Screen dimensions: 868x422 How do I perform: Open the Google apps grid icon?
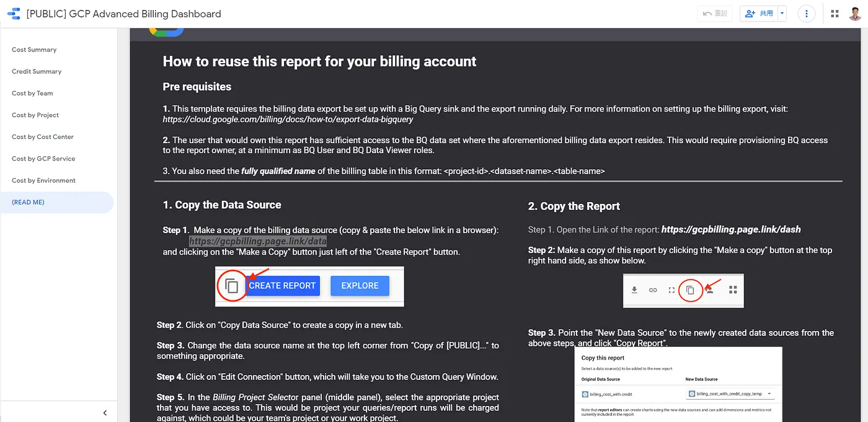tap(835, 14)
